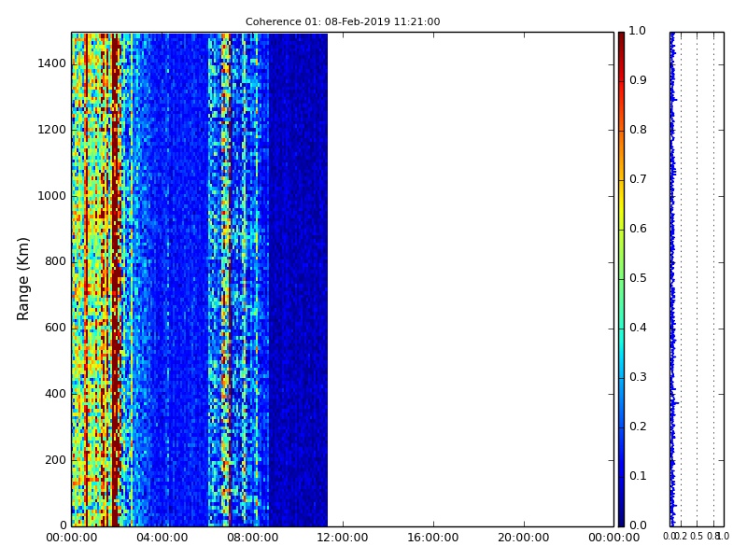Click the 0.5 tick label under the profile plot
747x560 pixels.
697,536
